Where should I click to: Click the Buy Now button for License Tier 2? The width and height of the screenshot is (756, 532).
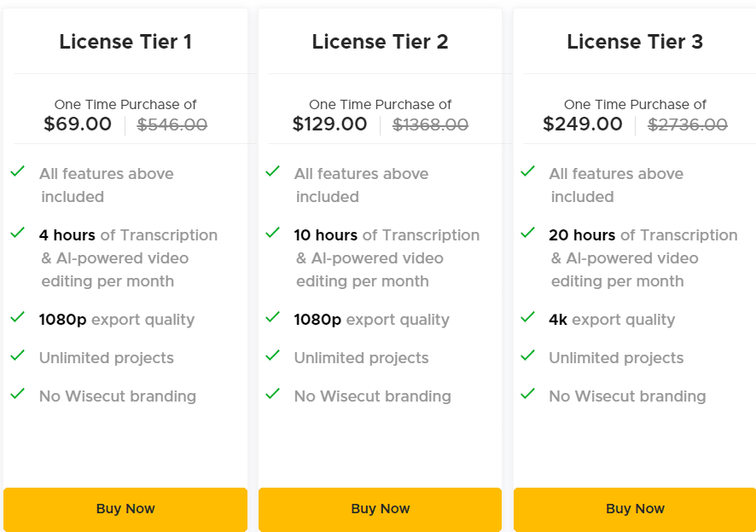[380, 509]
